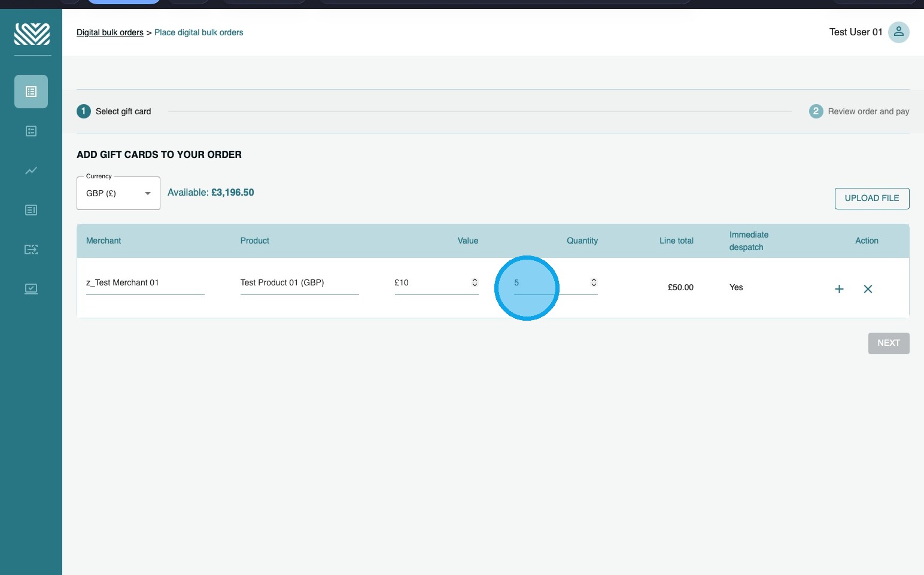
Task: Click the Test User 01 name
Action: pos(856,32)
